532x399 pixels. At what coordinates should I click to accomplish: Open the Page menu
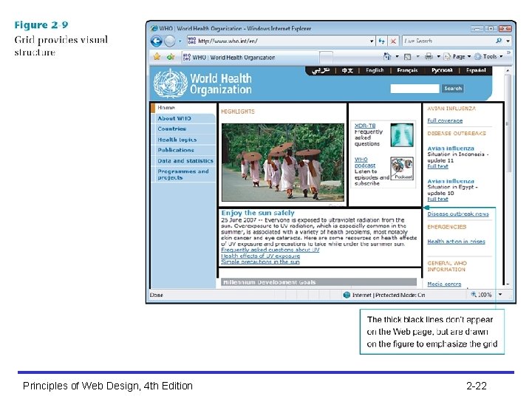tap(457, 57)
